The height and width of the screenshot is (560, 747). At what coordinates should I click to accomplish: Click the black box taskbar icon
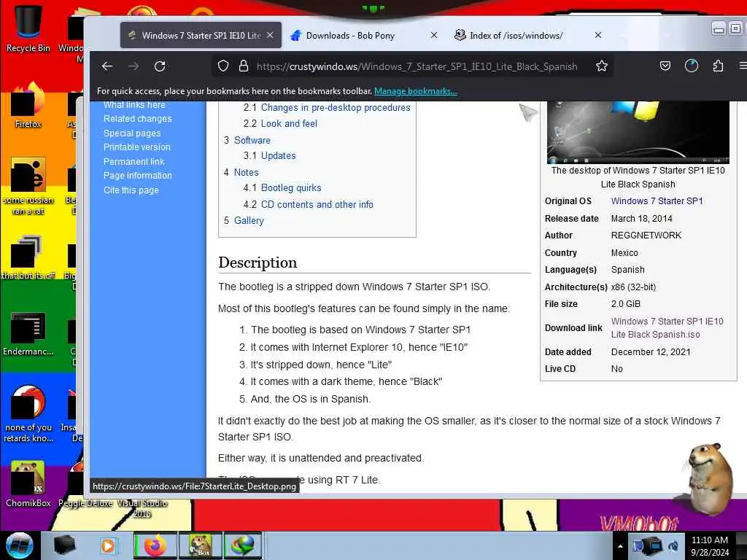[x=64, y=545]
